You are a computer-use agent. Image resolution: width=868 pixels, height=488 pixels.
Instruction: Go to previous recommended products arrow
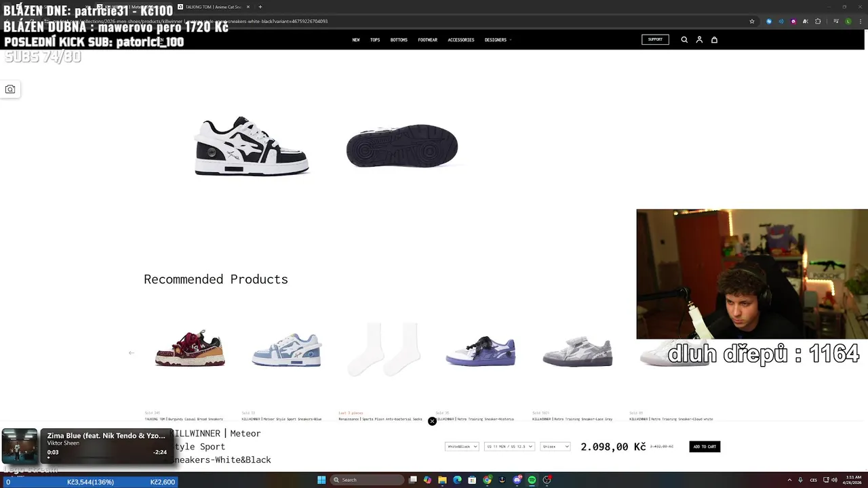pos(132,352)
